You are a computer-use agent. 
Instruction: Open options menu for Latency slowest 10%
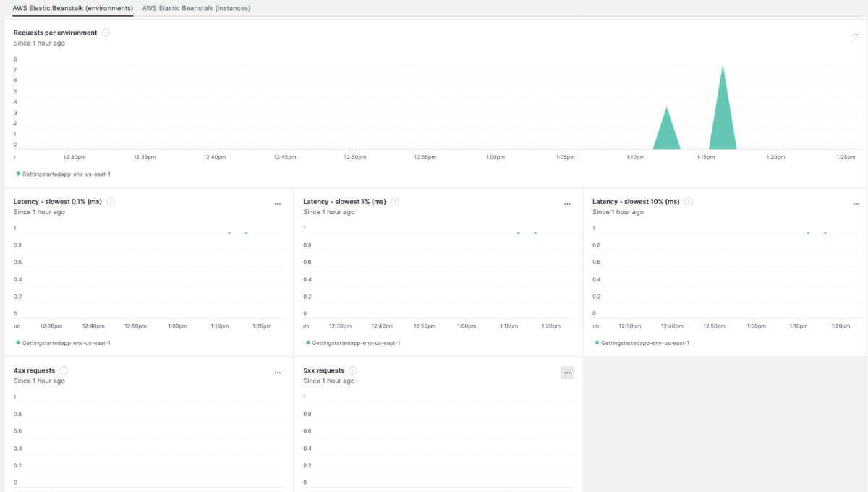click(856, 204)
